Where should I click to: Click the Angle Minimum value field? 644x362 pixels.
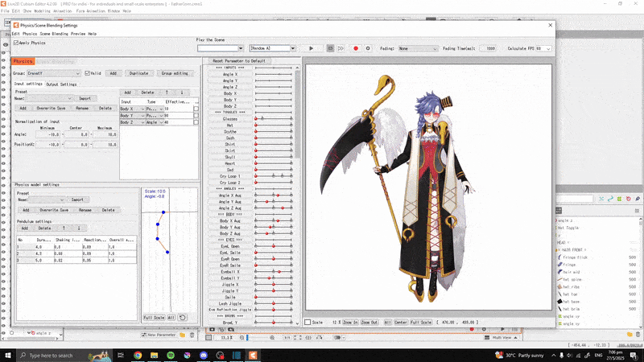coord(48,134)
